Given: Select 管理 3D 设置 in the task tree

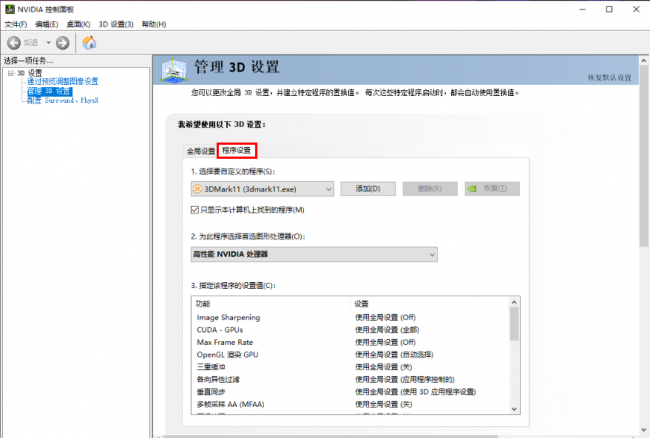Looking at the screenshot, I should (x=49, y=91).
